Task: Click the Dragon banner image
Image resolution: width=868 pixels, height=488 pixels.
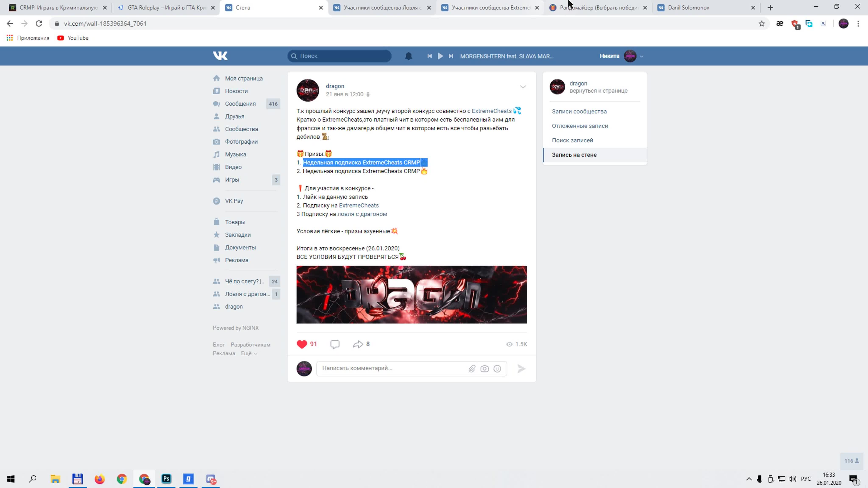Action: 411,295
